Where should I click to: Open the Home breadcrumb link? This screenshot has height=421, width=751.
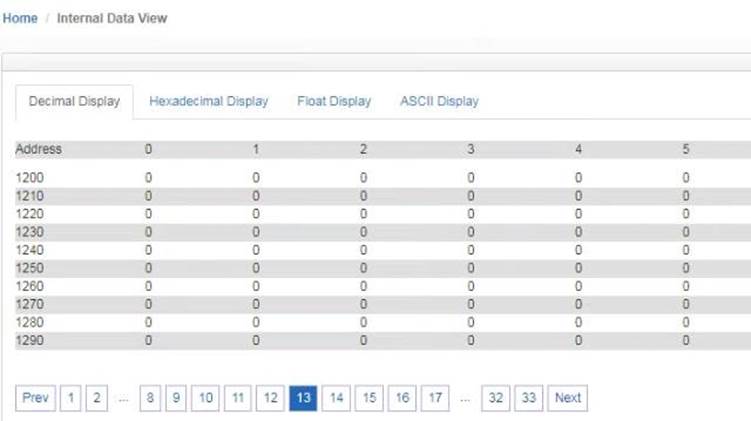coord(20,18)
